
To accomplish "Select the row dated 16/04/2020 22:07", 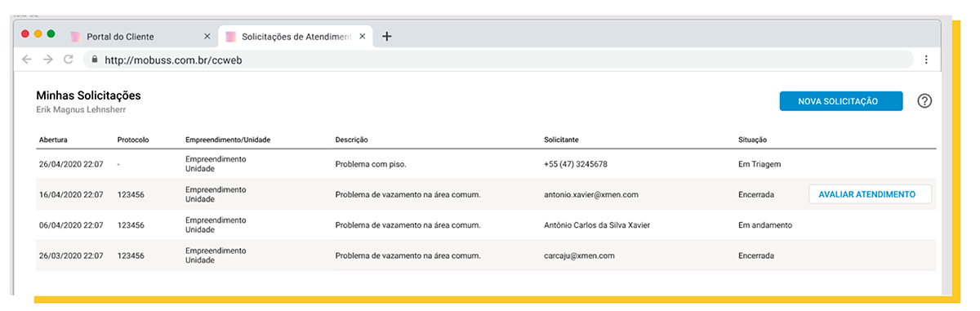I will 486,194.
